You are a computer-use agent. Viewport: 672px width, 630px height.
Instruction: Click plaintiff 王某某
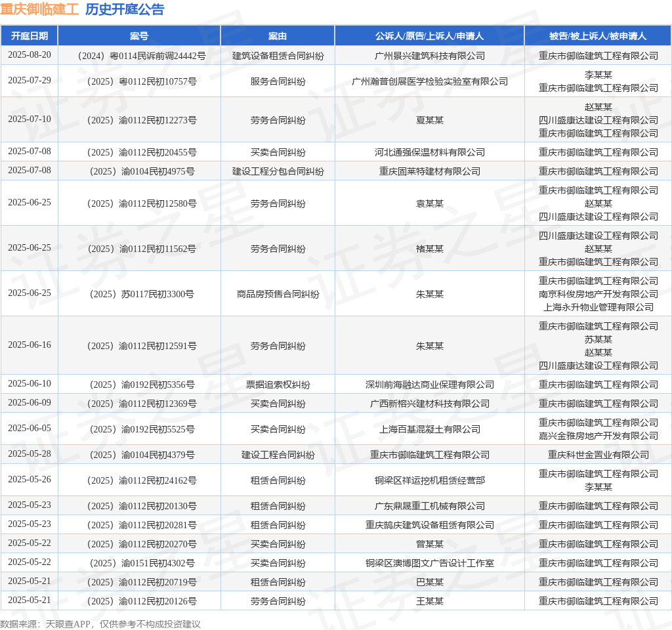(x=429, y=601)
